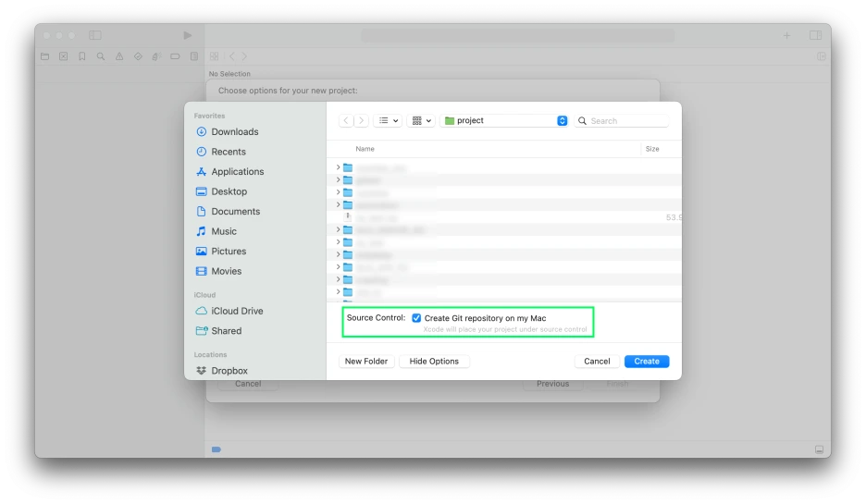Toggle the inspector panel icon in Xcode toolbar
This screenshot has height=504, width=866.
point(816,35)
